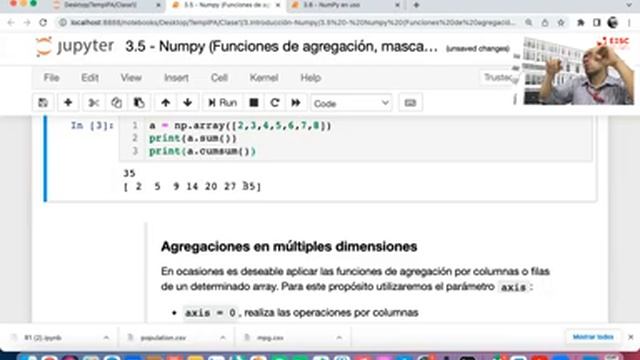Open the cell type Code dropdown

point(351,103)
